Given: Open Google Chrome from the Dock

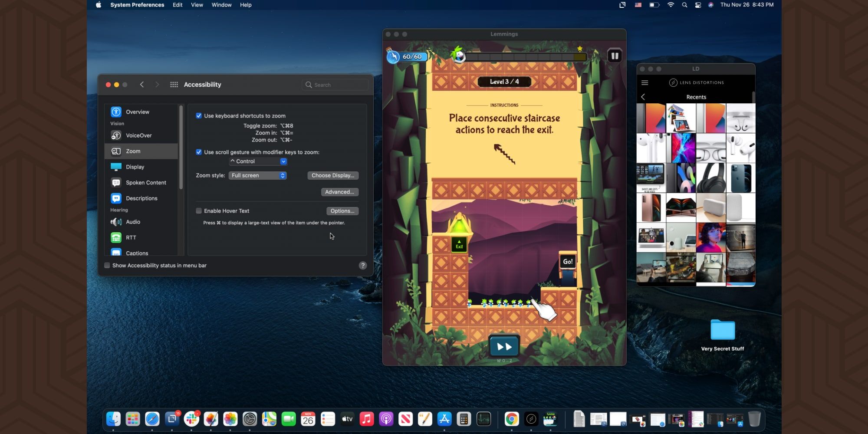Looking at the screenshot, I should pyautogui.click(x=512, y=419).
